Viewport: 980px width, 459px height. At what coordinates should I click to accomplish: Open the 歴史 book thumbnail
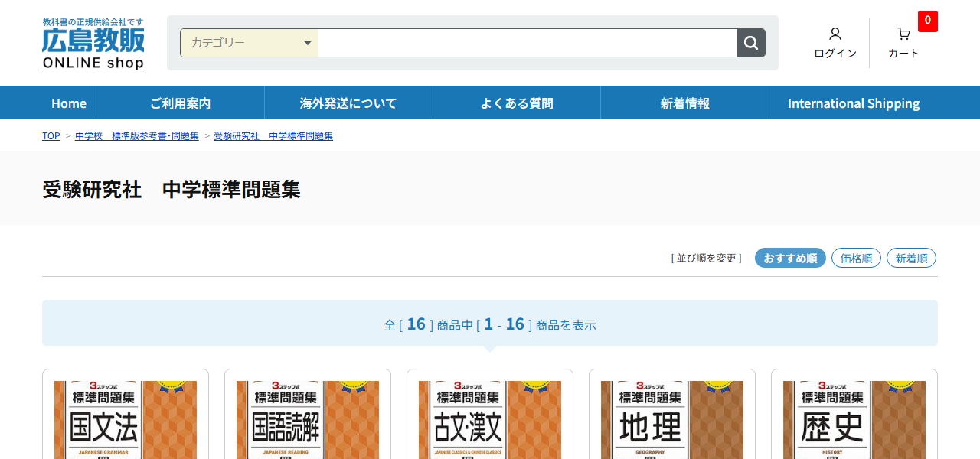pos(854,420)
